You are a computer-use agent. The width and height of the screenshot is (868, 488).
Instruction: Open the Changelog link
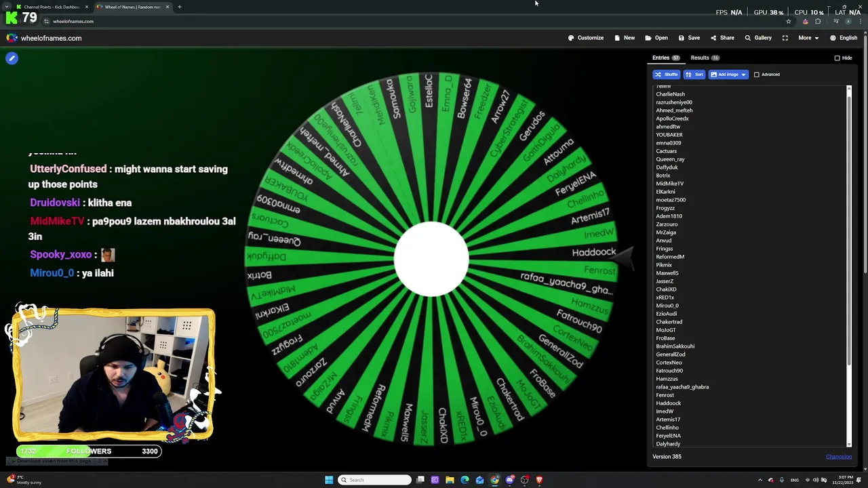839,457
